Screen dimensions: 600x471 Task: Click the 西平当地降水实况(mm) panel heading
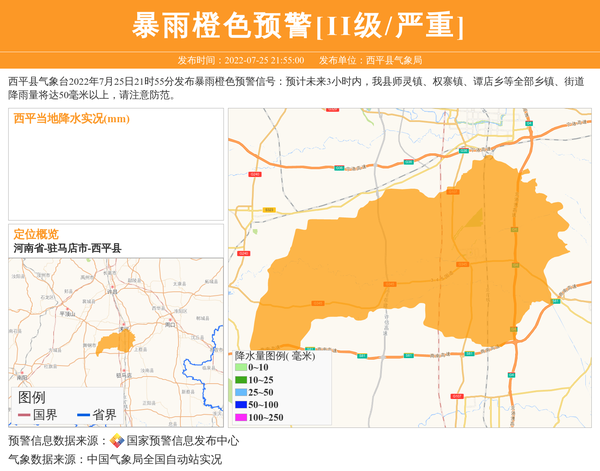click(x=71, y=119)
